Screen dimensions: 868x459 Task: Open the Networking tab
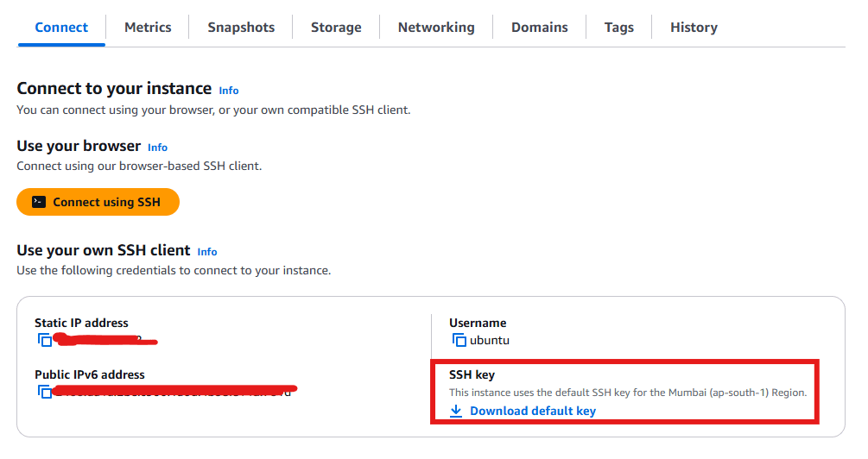coord(436,28)
